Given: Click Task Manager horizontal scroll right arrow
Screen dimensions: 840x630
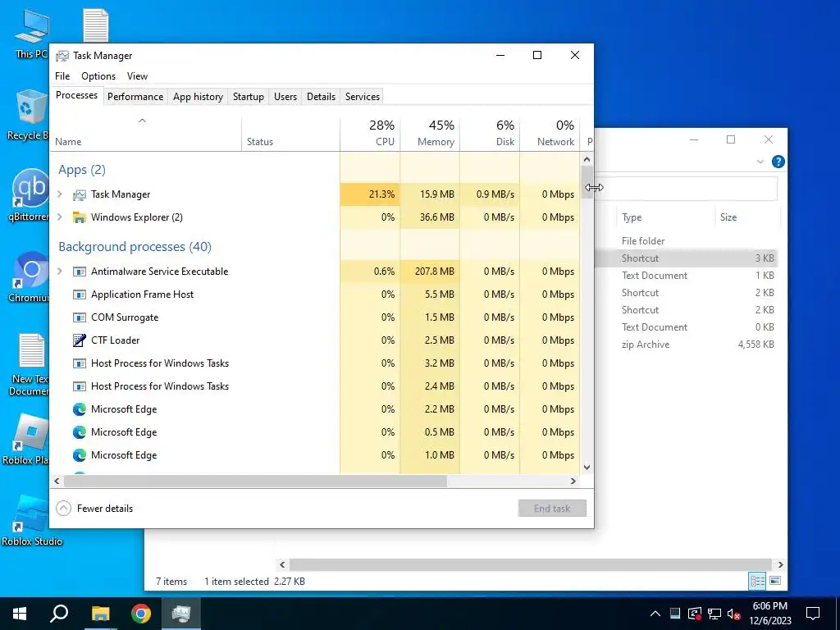Looking at the screenshot, I should (x=573, y=481).
